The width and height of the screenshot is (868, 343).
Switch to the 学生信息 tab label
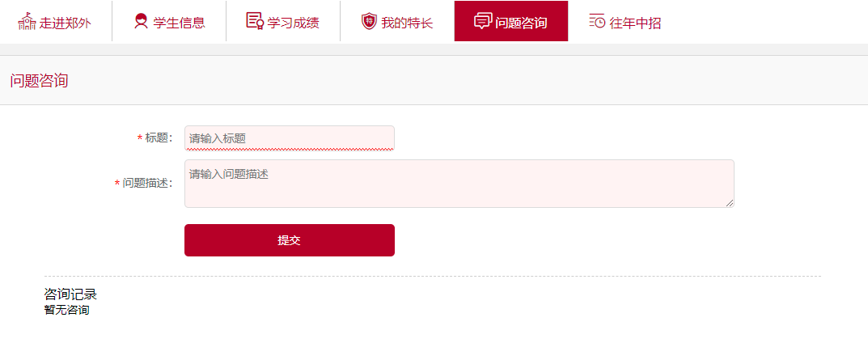tap(179, 23)
